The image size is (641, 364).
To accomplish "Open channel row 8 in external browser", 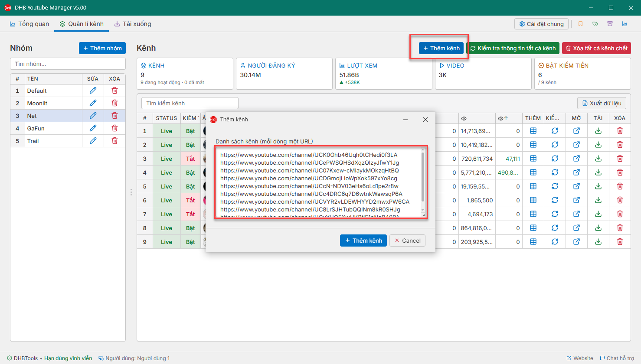I will [x=576, y=228].
